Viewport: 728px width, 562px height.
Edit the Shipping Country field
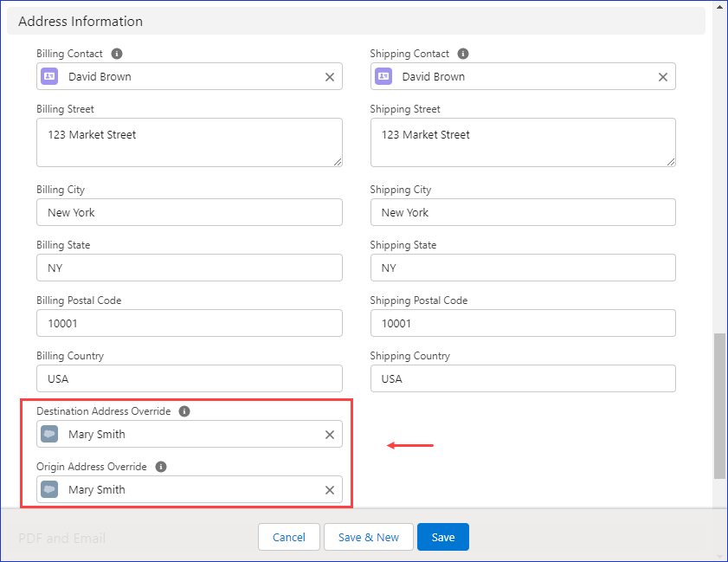click(523, 378)
